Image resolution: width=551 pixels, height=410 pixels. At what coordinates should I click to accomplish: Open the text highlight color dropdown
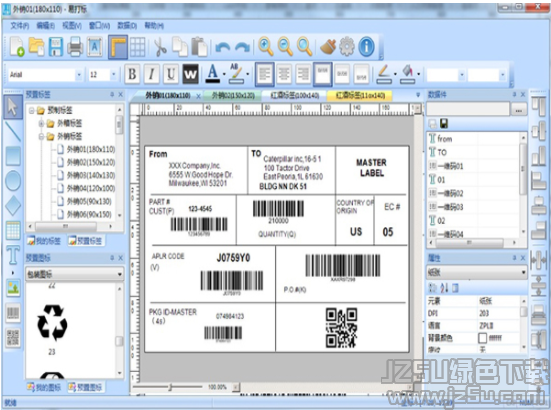248,74
